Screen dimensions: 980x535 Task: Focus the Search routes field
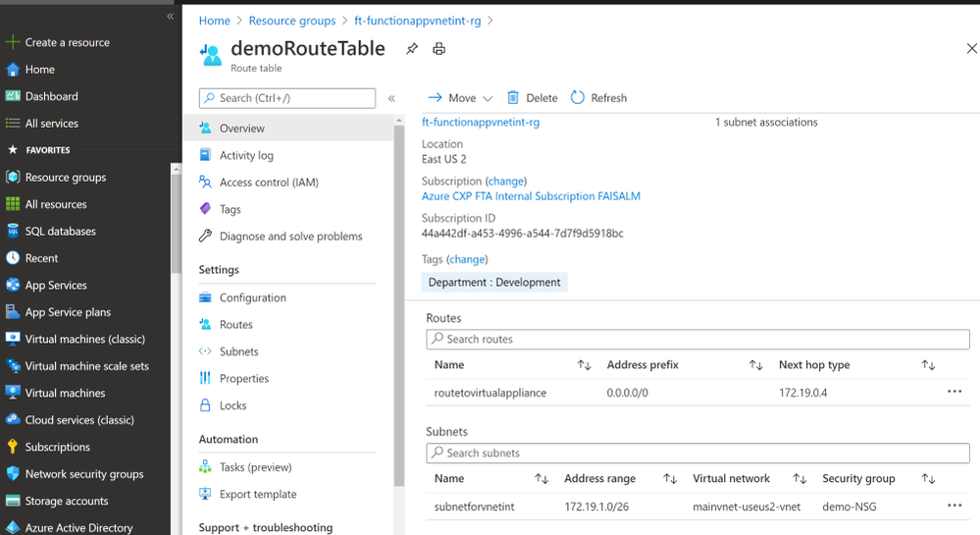(698, 339)
